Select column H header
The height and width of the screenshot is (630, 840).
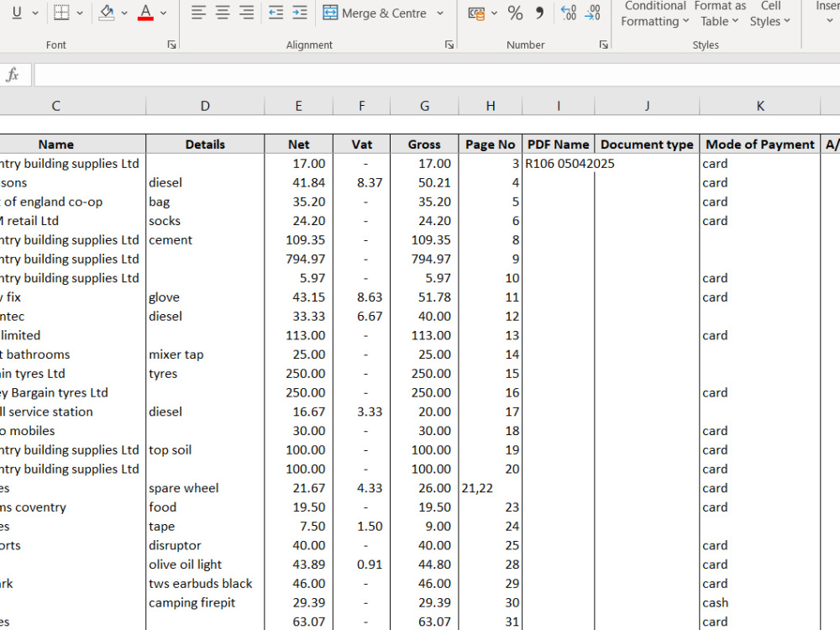(x=491, y=106)
